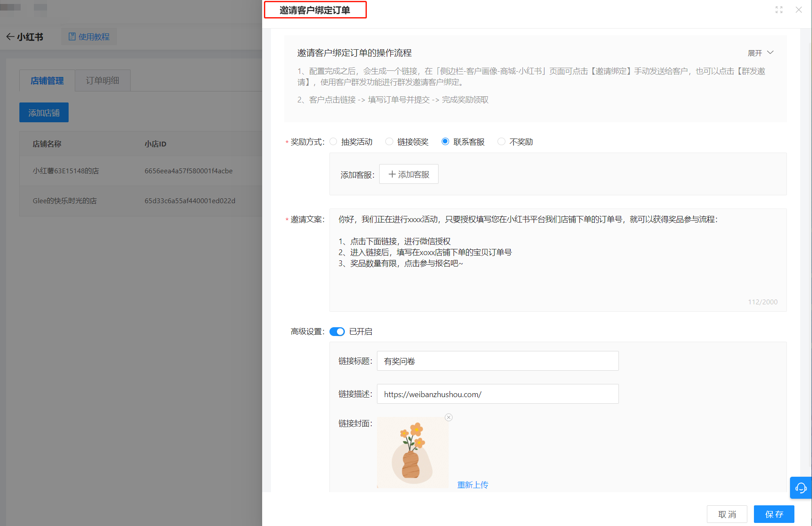Click the 取消 button
The width and height of the screenshot is (812, 526).
click(x=727, y=514)
